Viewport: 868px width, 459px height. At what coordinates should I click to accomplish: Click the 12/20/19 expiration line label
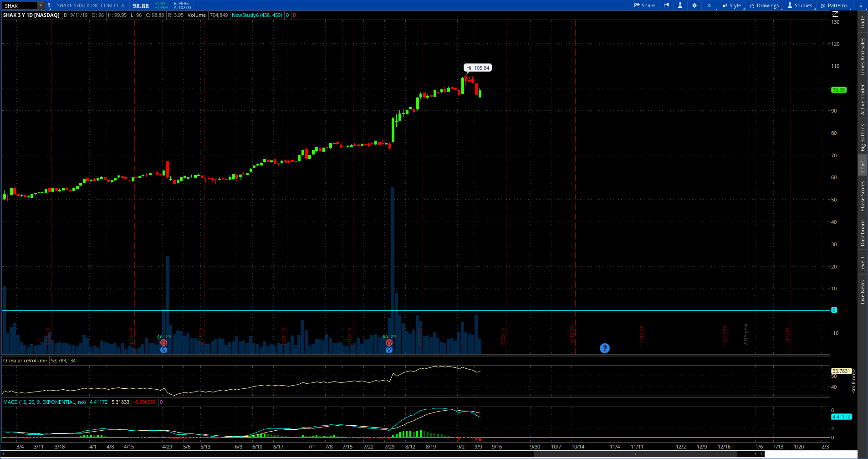click(725, 335)
